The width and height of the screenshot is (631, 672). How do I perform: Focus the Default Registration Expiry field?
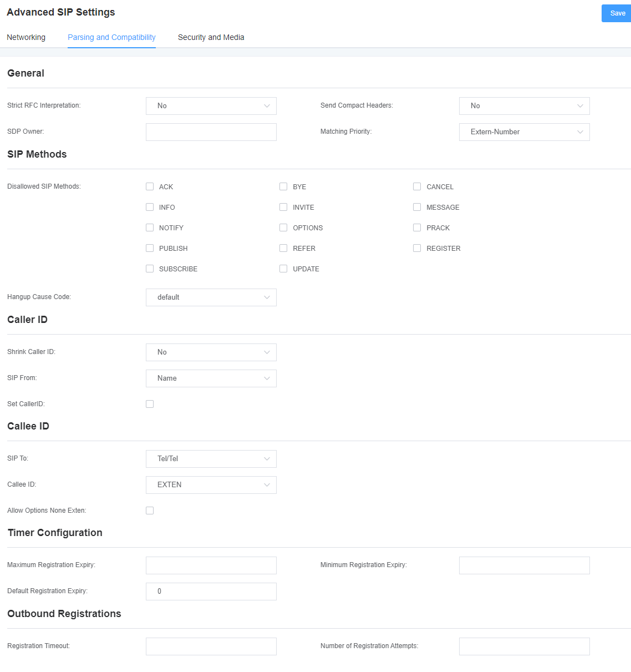pyautogui.click(x=211, y=592)
